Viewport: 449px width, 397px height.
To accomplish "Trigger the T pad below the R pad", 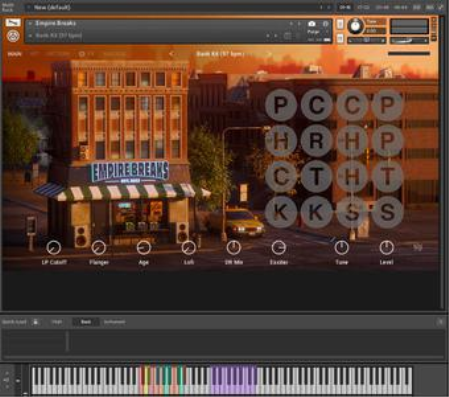I will pyautogui.click(x=316, y=176).
